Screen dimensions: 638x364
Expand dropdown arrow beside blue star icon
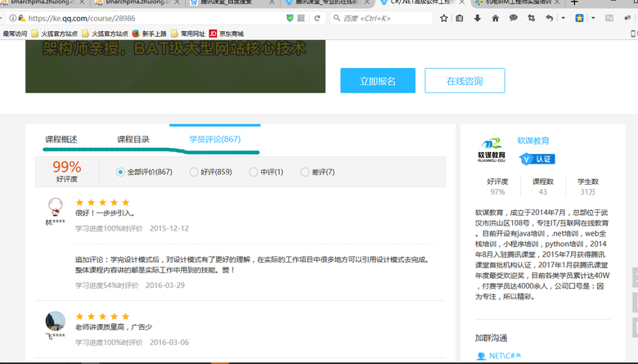point(593,18)
